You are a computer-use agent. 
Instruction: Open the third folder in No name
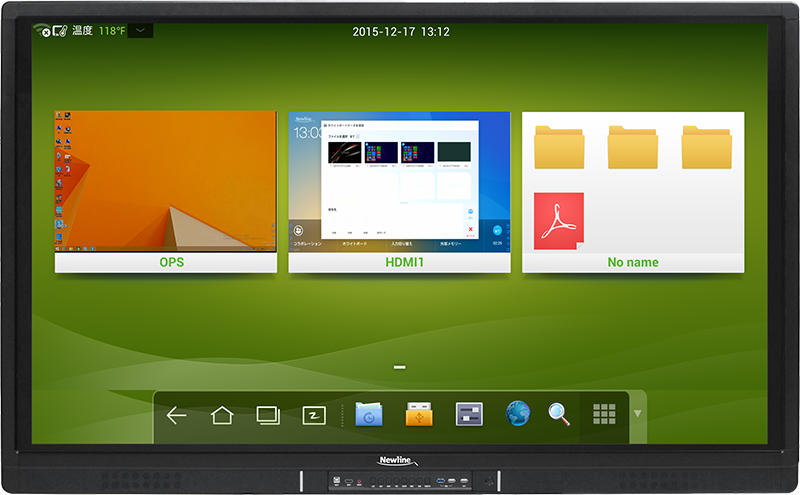(706, 147)
